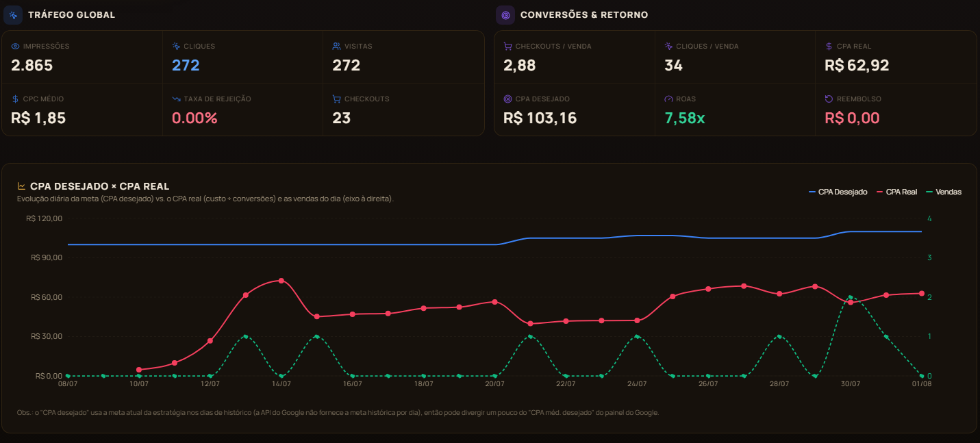
Task: Click the trend icon beside Taxa de Rejeição
Action: (x=176, y=99)
